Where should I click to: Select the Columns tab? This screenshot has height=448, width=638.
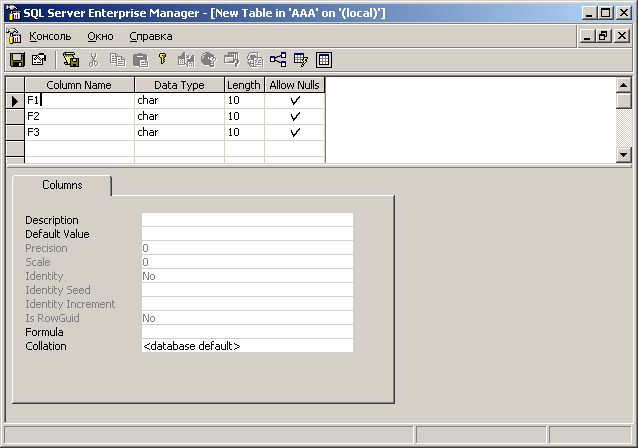point(62,185)
